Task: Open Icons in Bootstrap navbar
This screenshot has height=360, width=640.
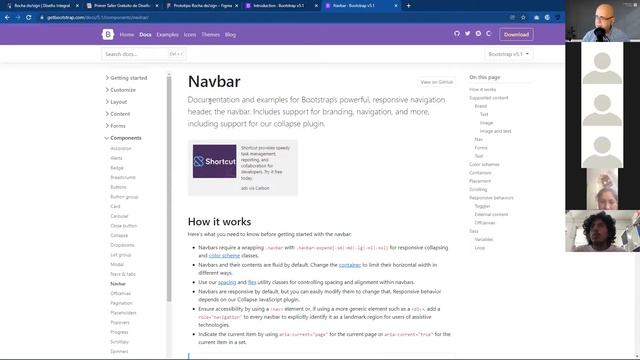Action: (x=190, y=35)
